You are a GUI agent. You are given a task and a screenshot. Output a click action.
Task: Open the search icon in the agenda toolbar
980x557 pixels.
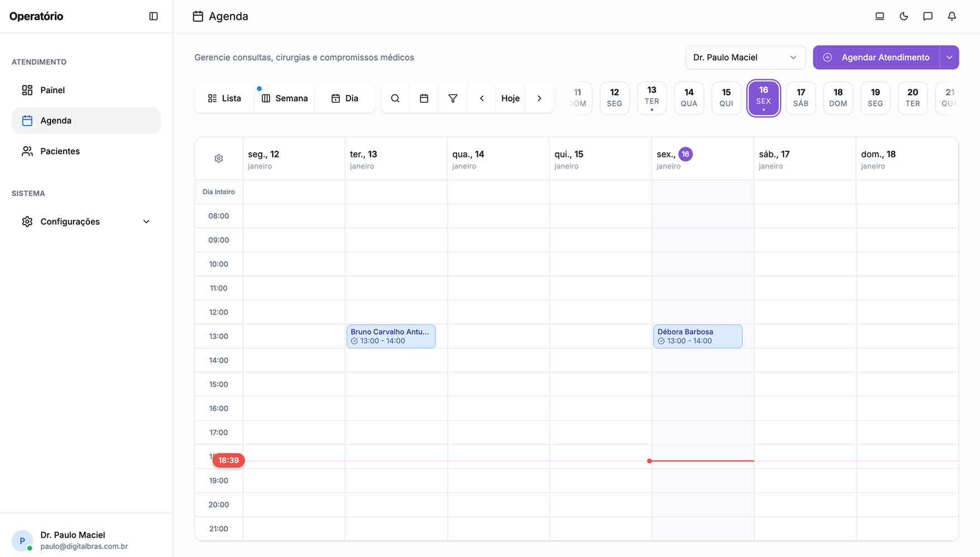pyautogui.click(x=395, y=98)
